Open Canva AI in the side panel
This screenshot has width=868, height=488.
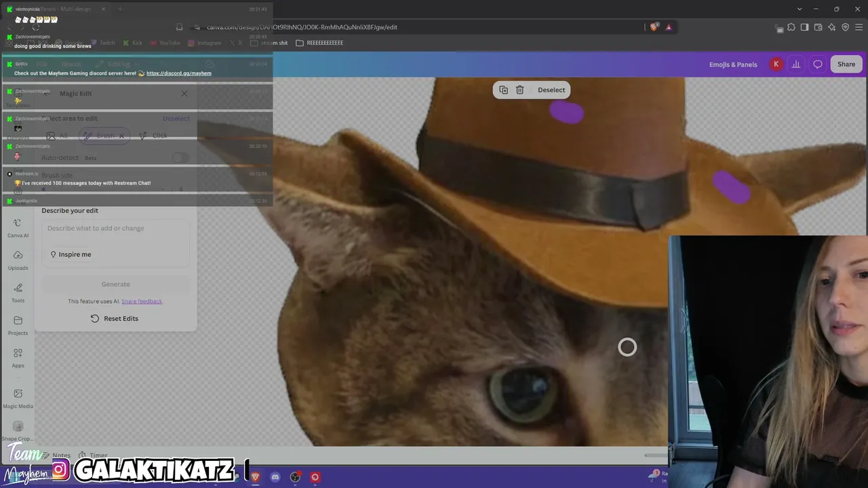(18, 228)
